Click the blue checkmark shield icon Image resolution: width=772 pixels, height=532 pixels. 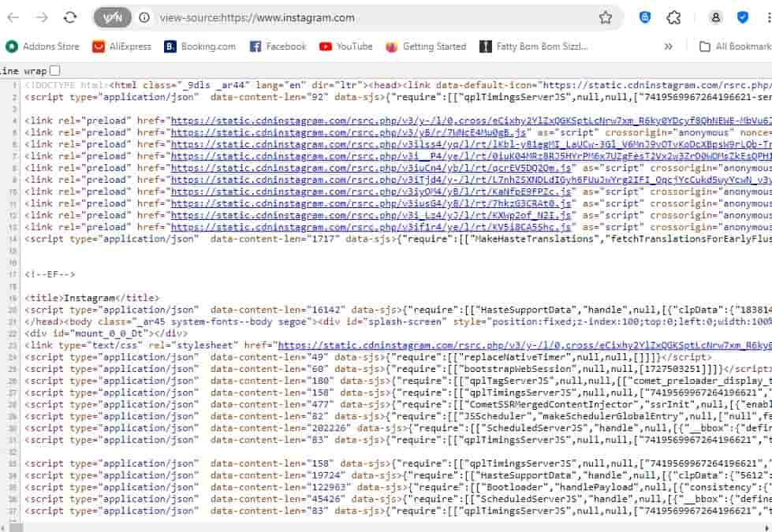point(743,17)
